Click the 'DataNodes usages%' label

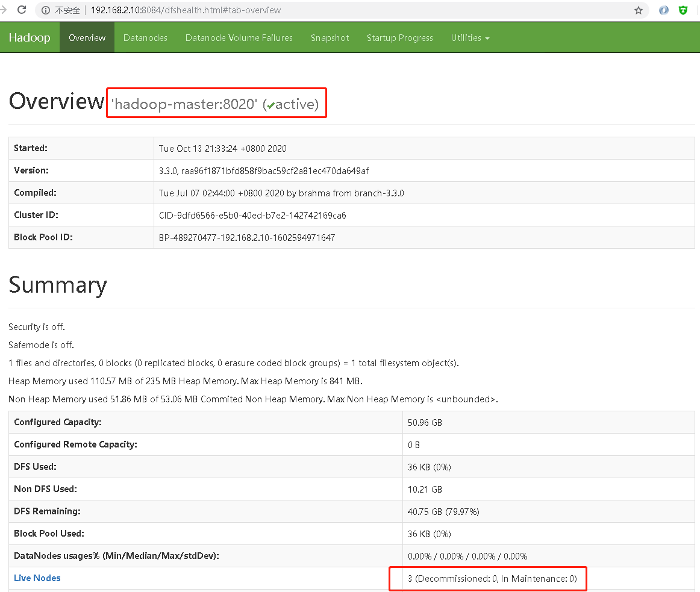pos(116,556)
